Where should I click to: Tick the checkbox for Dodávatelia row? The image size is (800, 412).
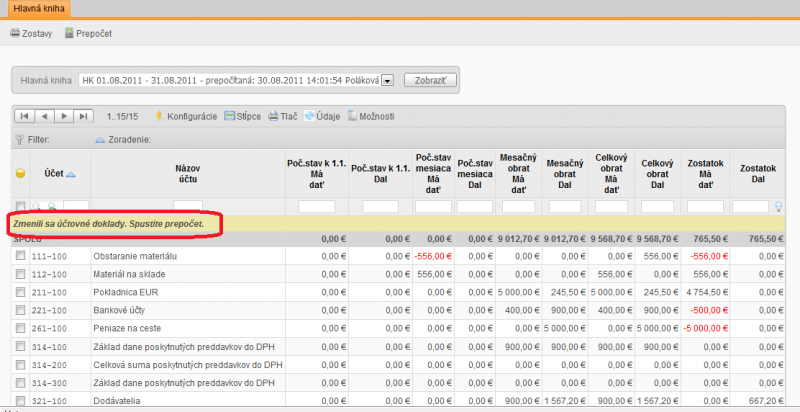coord(20,400)
